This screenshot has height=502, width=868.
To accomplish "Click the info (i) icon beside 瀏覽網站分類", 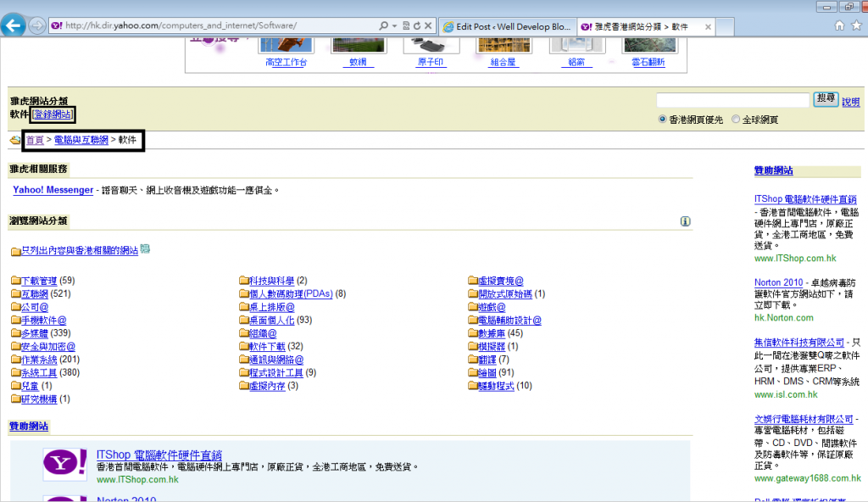I will click(x=685, y=221).
